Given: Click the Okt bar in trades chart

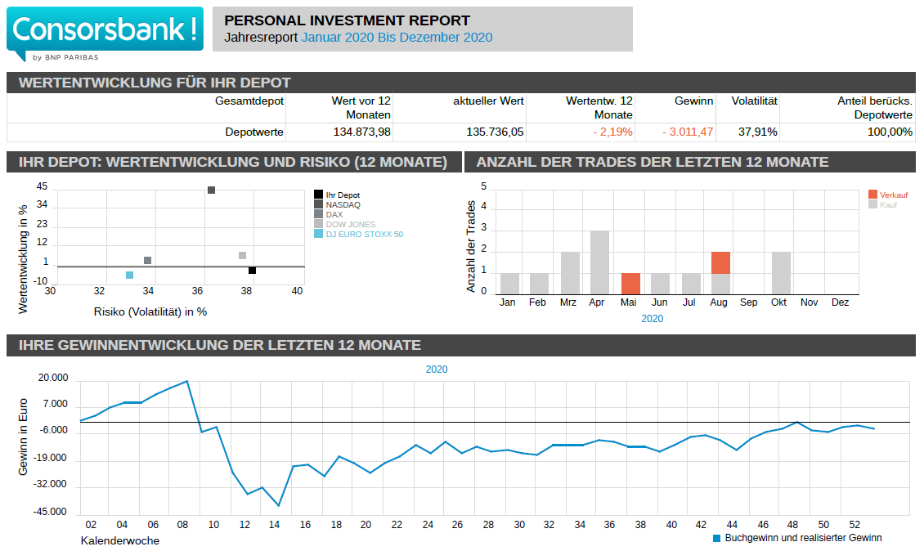Looking at the screenshot, I should tap(781, 272).
